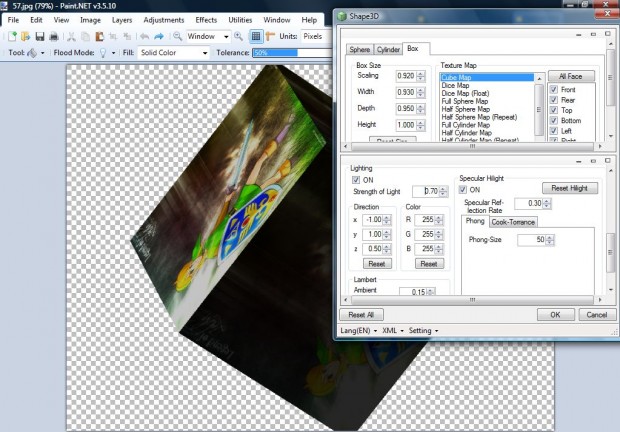Click the Paste clipboard icon
This screenshot has width=620, height=432.
(99, 36)
